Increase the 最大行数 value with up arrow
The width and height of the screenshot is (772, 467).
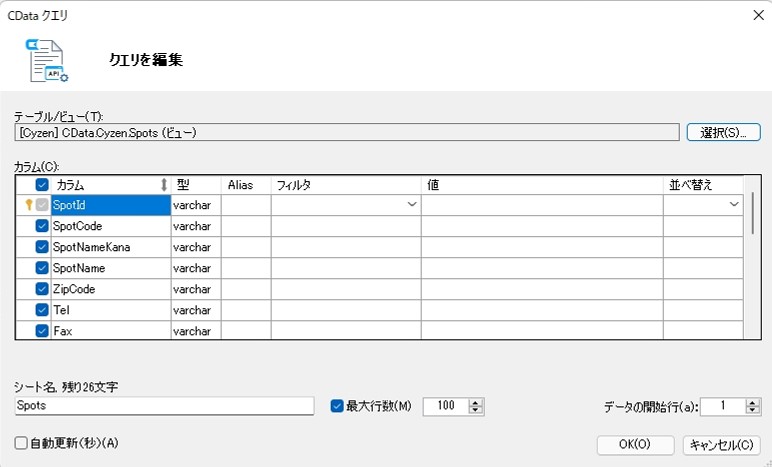pyautogui.click(x=476, y=402)
